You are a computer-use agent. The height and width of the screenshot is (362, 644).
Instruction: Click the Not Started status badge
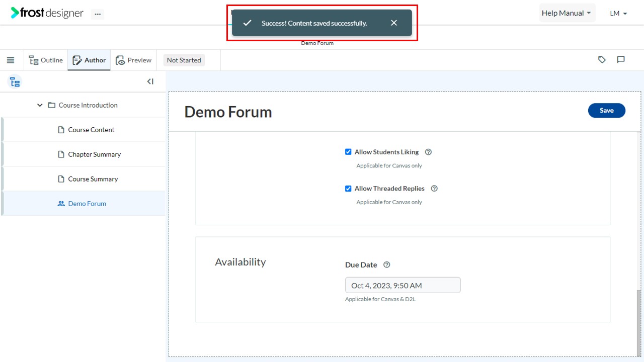(184, 60)
